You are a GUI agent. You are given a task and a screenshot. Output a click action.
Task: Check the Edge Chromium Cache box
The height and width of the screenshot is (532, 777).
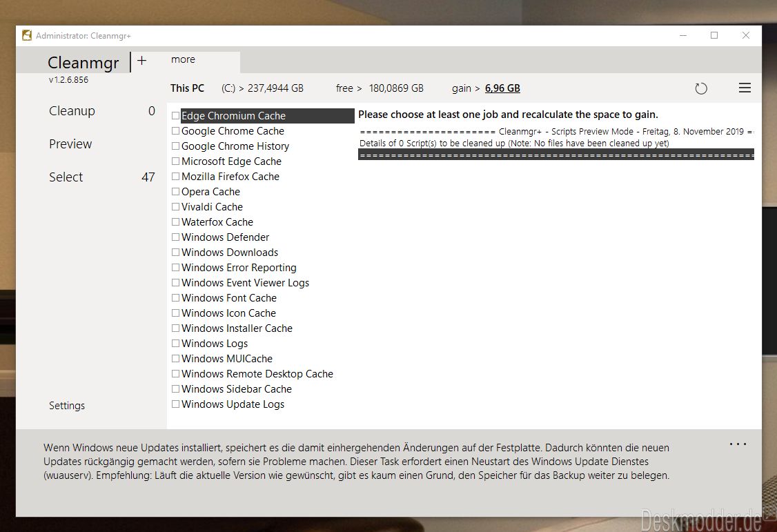(175, 115)
